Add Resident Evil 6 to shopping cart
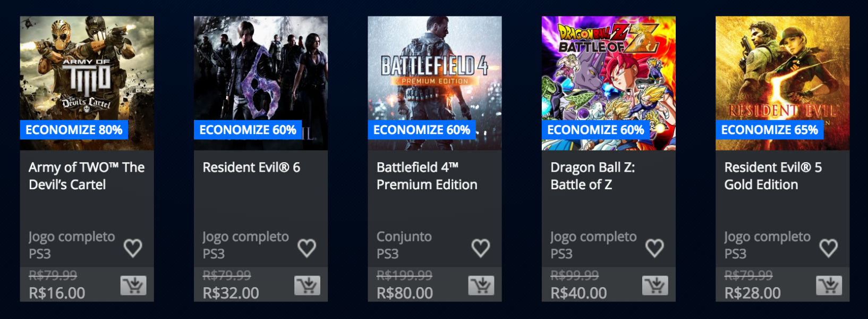Screen dimensions: 868x319 click(308, 286)
